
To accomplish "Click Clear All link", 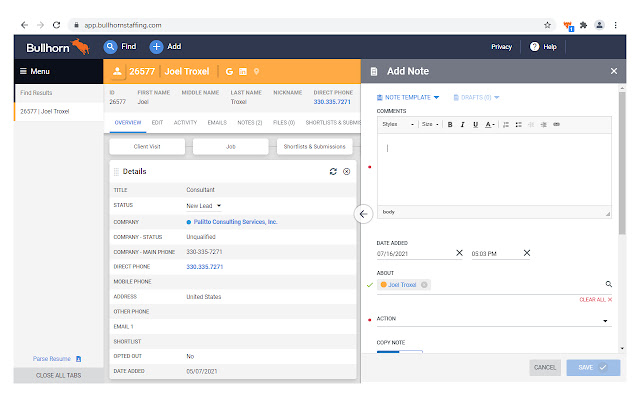I will pos(596,300).
